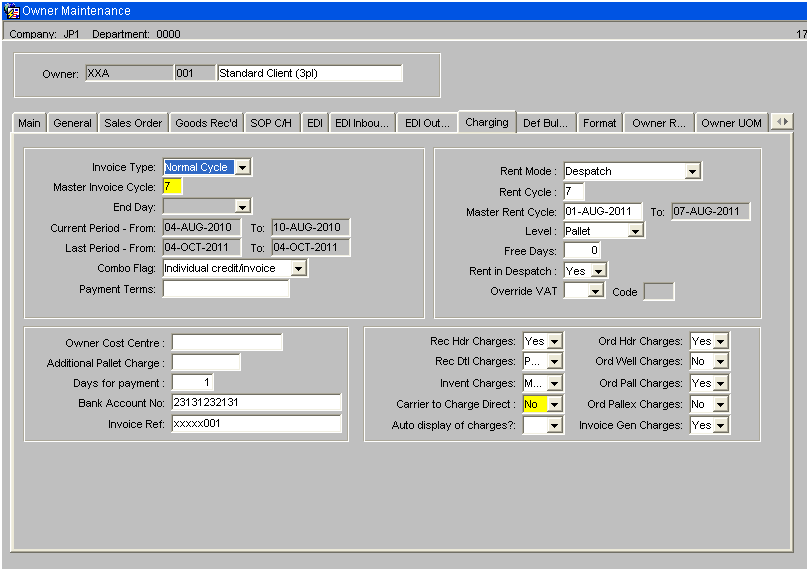Click the Payment Terms field
Image resolution: width=807 pixels, height=569 pixels.
click(x=226, y=289)
